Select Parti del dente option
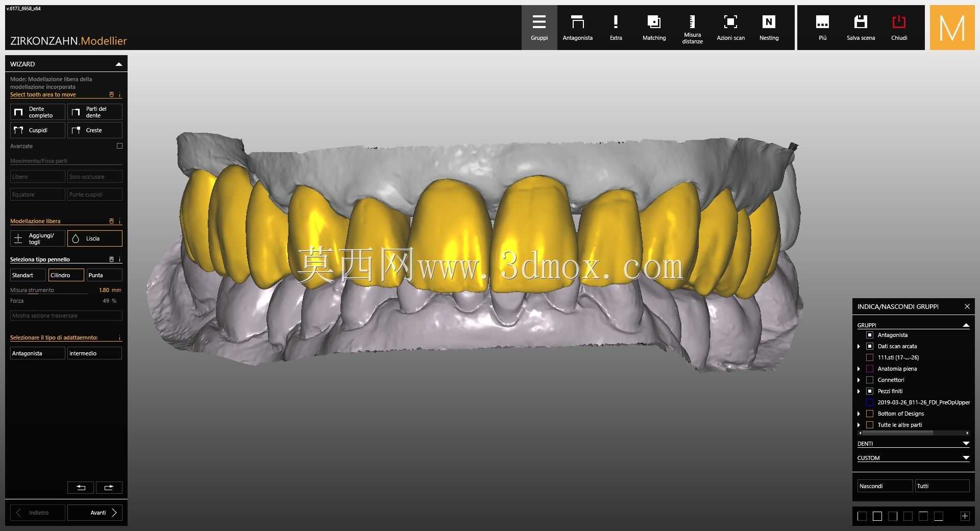The height and width of the screenshot is (531, 980). click(x=95, y=112)
